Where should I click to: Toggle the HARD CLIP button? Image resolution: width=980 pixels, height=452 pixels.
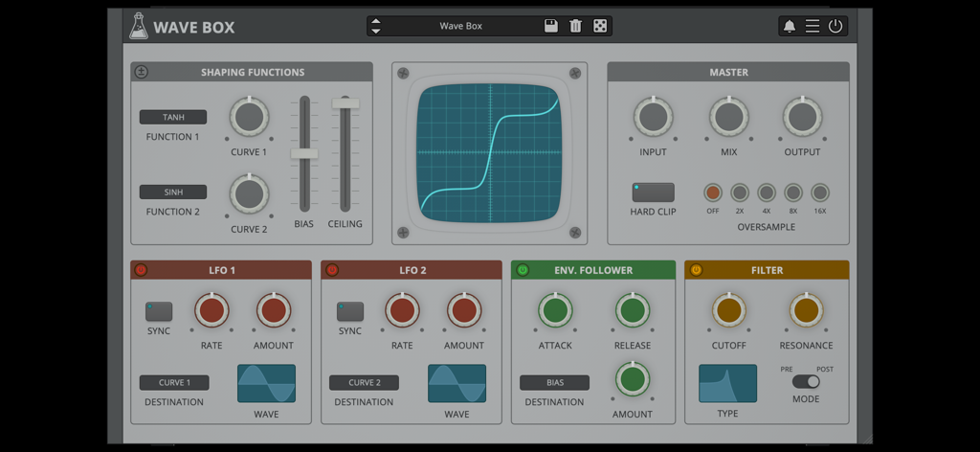click(653, 192)
